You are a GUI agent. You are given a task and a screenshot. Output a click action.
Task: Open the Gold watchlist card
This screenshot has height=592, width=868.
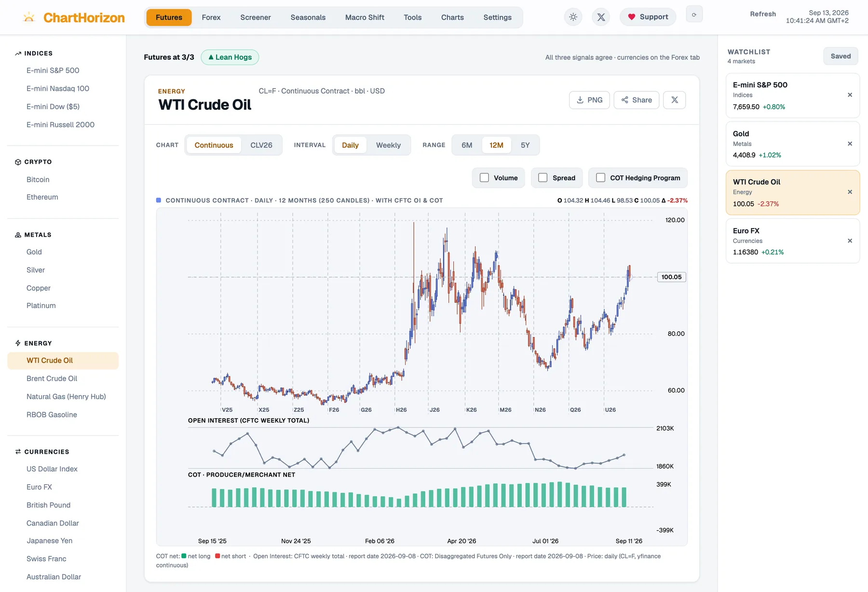(x=793, y=144)
